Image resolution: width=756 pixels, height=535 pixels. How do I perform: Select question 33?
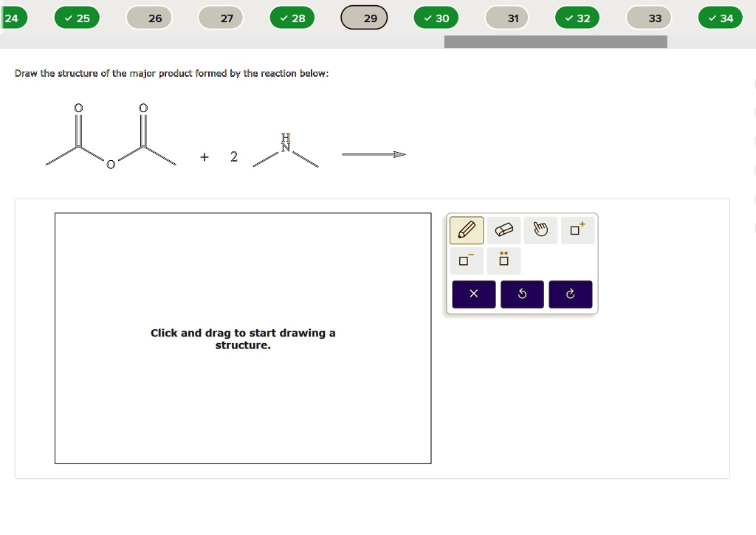(648, 18)
